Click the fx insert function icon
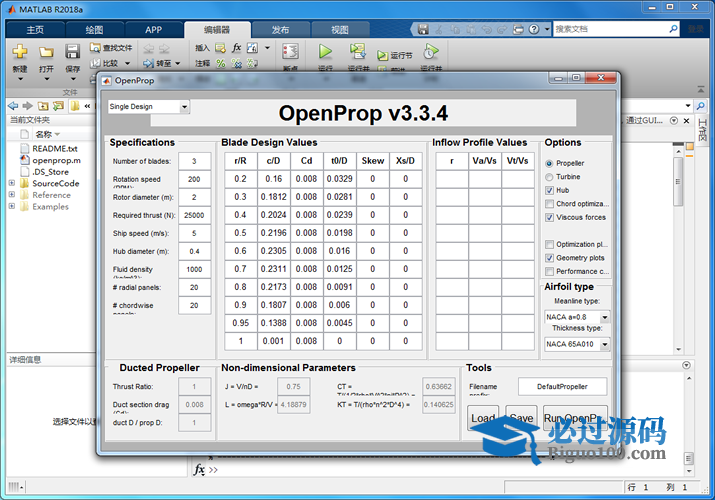 click(237, 47)
